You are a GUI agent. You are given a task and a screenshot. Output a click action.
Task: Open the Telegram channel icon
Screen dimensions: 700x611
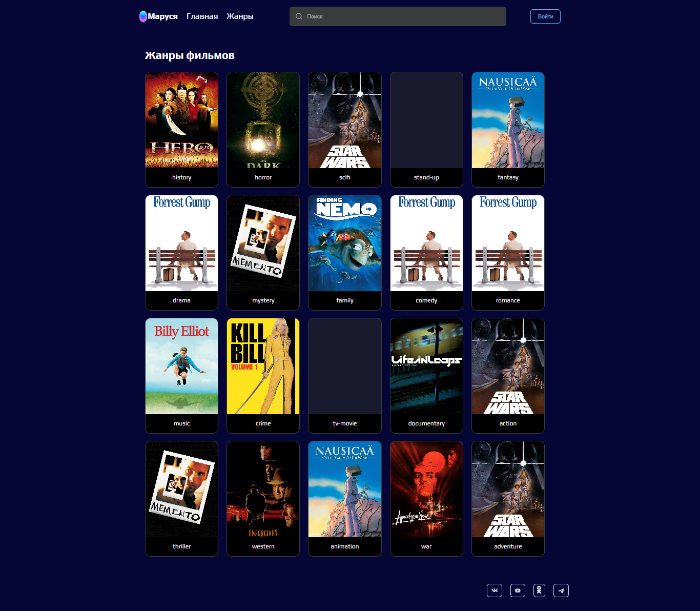561,590
